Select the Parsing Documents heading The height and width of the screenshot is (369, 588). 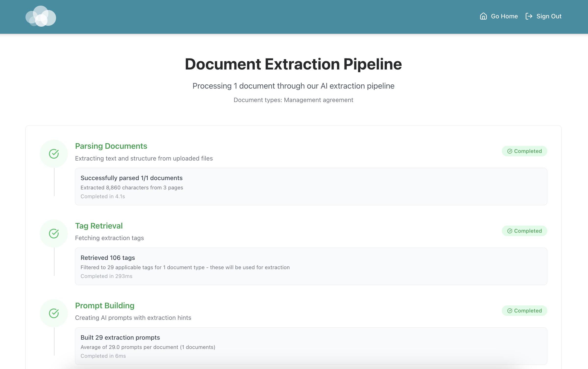point(111,146)
